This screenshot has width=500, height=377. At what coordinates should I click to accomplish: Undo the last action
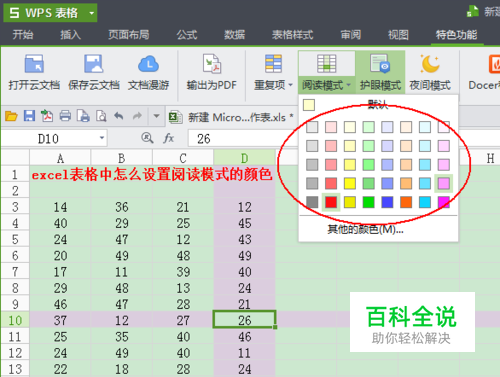pyautogui.click(x=119, y=116)
